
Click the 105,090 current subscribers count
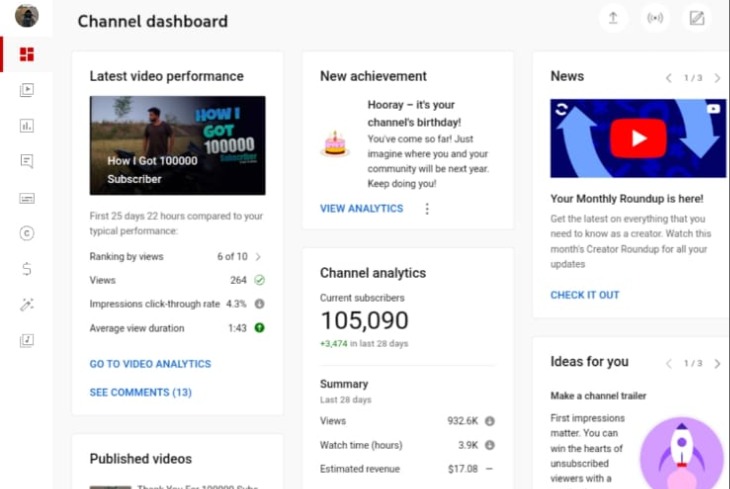point(365,320)
